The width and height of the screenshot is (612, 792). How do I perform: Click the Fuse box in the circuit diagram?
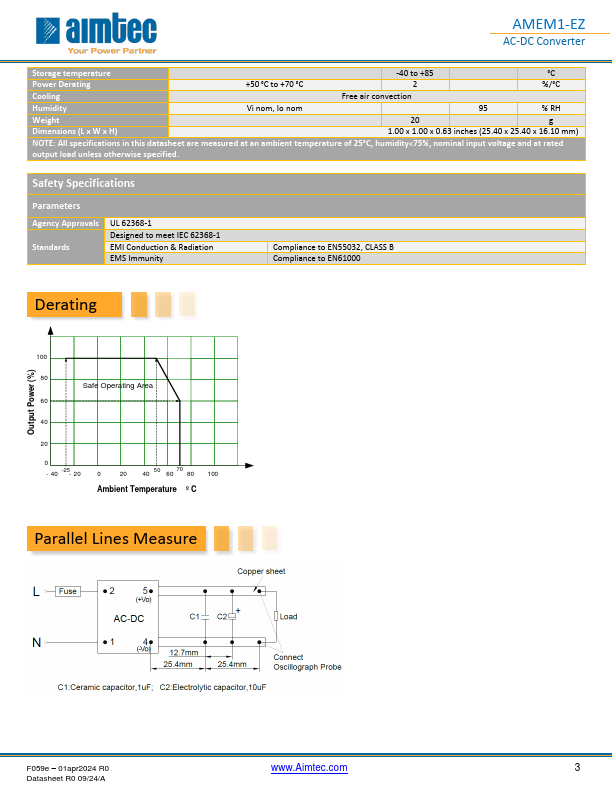(68, 591)
